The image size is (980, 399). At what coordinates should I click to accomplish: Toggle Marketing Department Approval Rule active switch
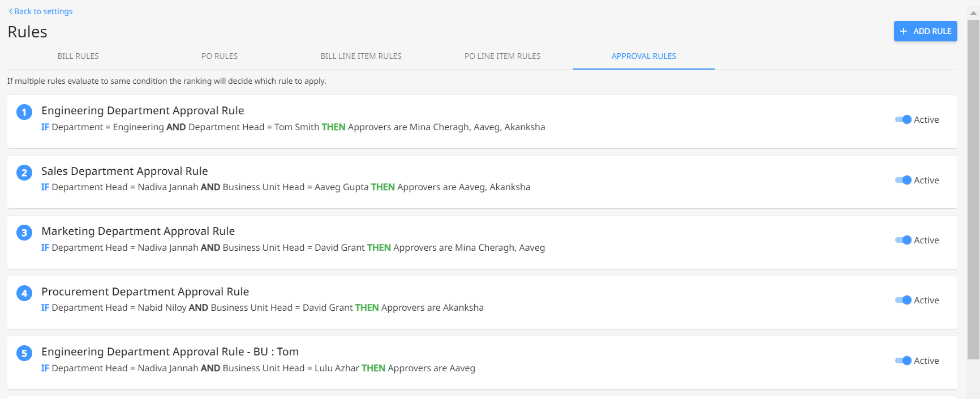point(903,240)
